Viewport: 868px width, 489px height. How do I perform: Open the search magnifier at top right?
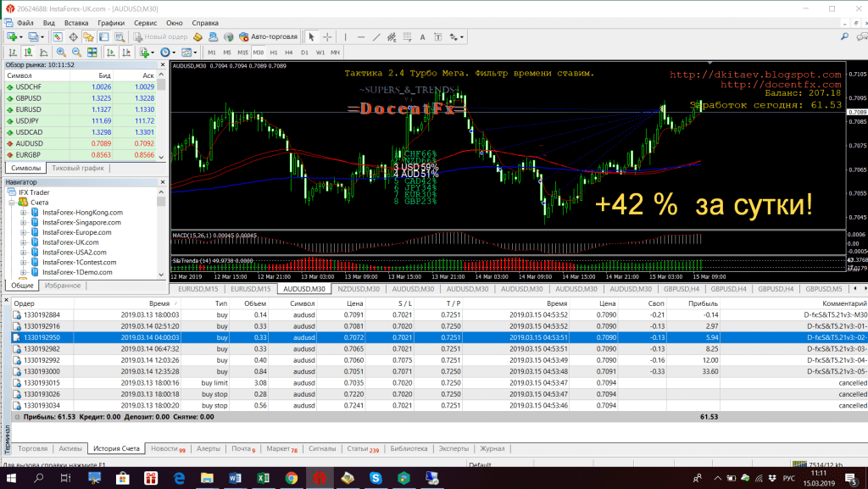pyautogui.click(x=844, y=36)
